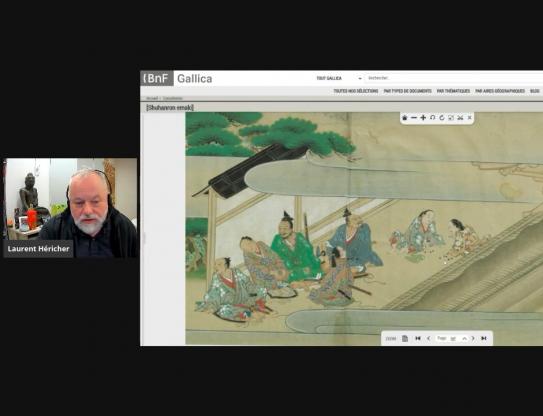The height and width of the screenshot is (416, 543).
Task: Click the Rechercher search field
Action: click(454, 78)
